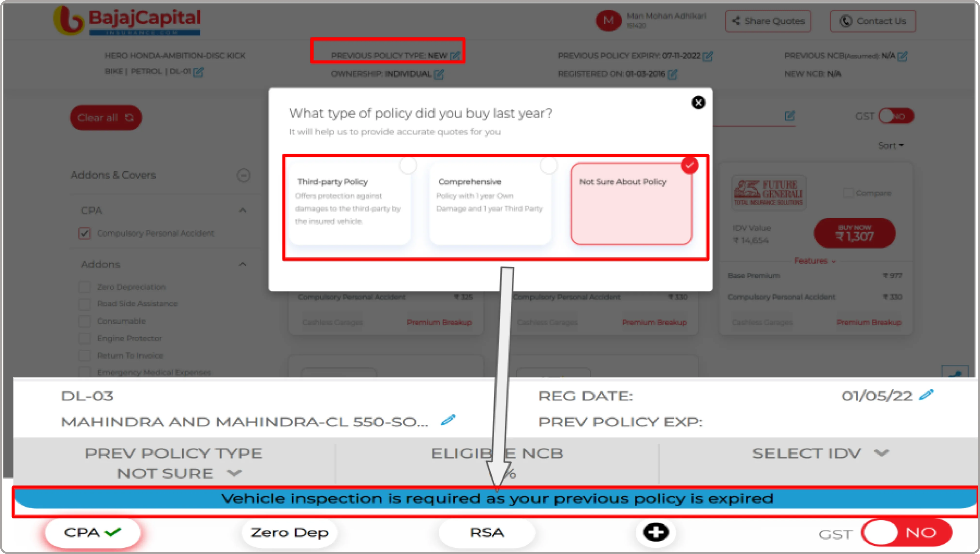Screen dimensions: 980x554
Task: Tick the Compare checkbox for Future Generali
Action: coord(848,193)
